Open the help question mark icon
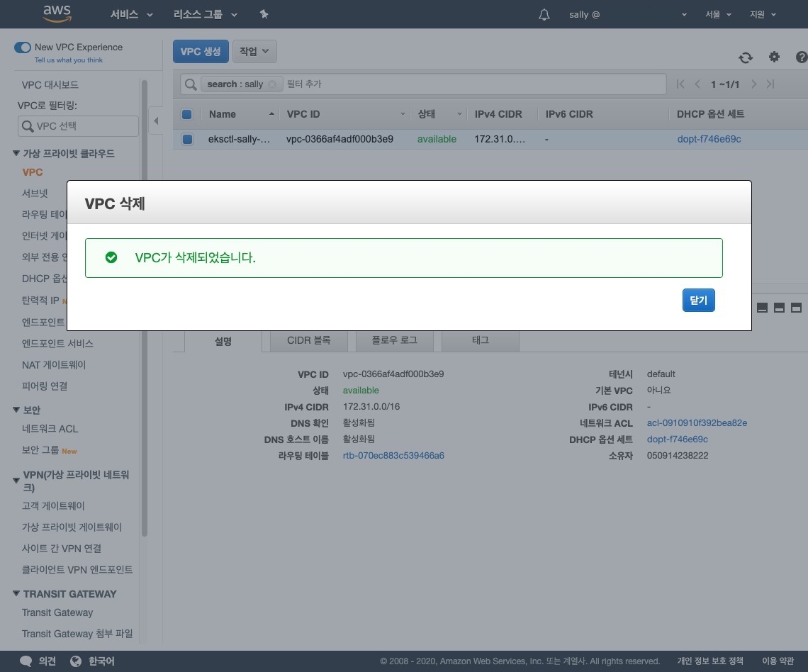Image resolution: width=808 pixels, height=672 pixels. pyautogui.click(x=801, y=57)
